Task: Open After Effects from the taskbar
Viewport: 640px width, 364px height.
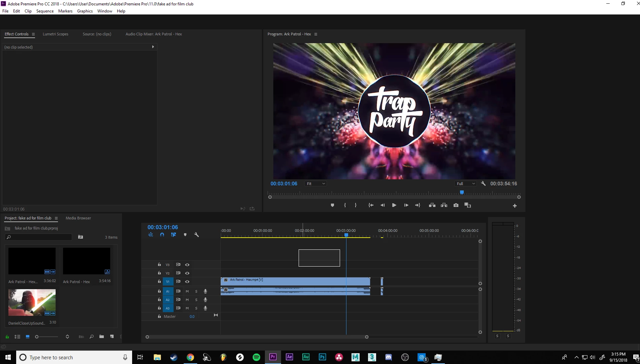Action: point(289,357)
